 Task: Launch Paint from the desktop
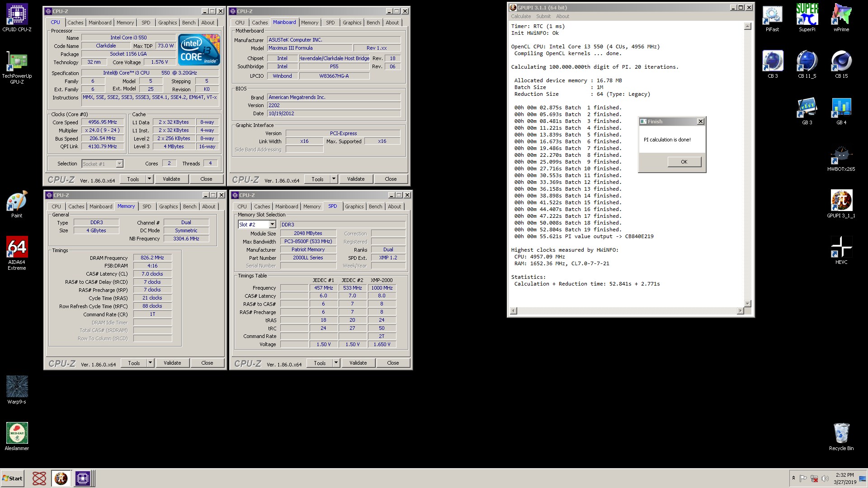[x=17, y=204]
